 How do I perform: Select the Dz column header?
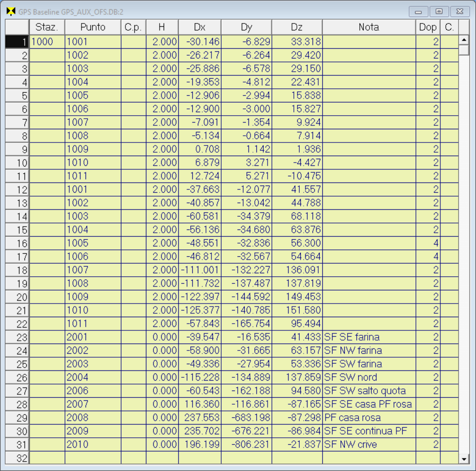pyautogui.click(x=297, y=27)
